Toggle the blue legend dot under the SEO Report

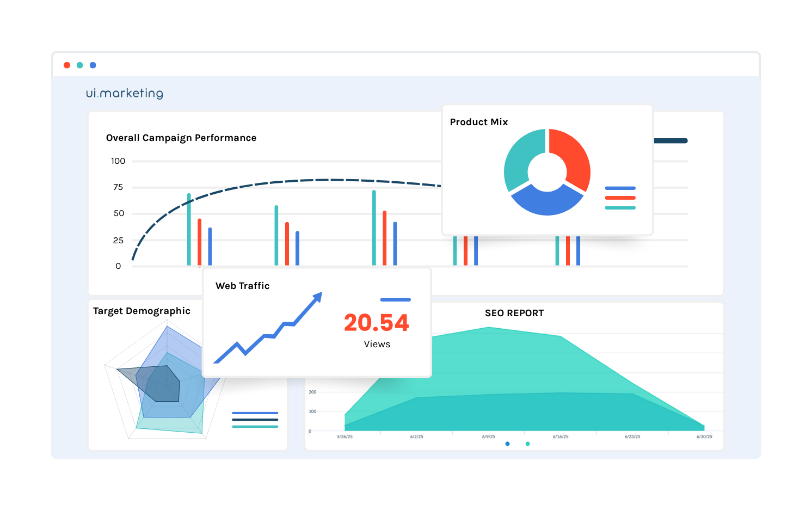tap(508, 444)
